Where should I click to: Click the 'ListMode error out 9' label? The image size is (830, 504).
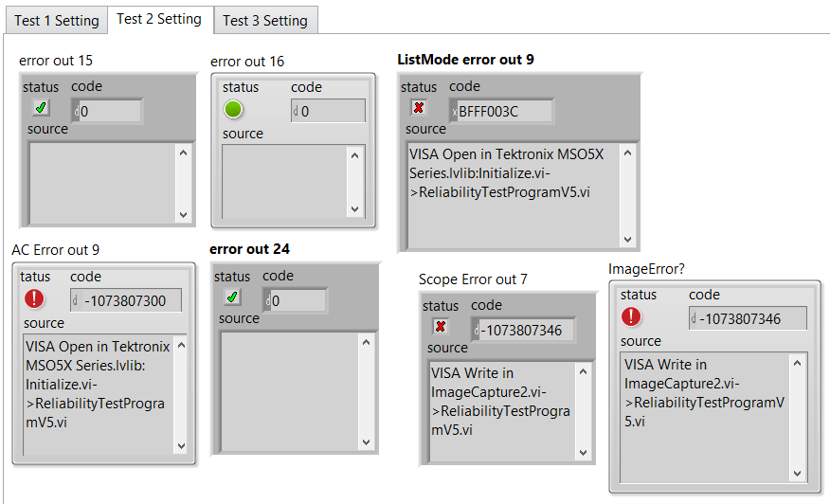(466, 60)
